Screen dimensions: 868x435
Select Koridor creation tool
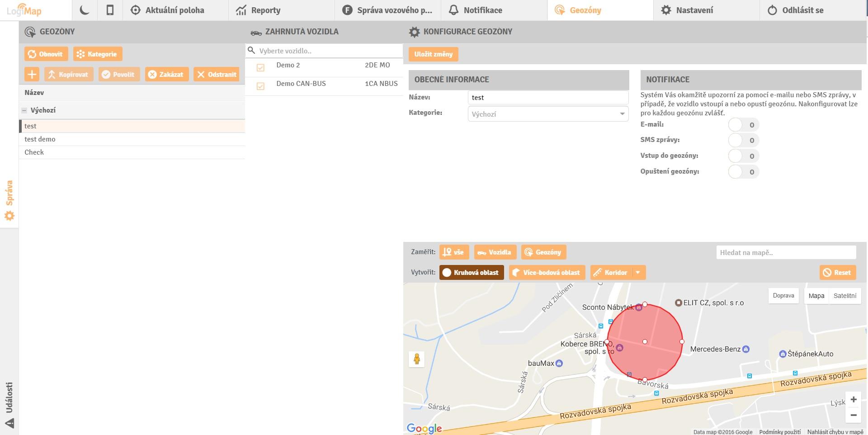(611, 272)
